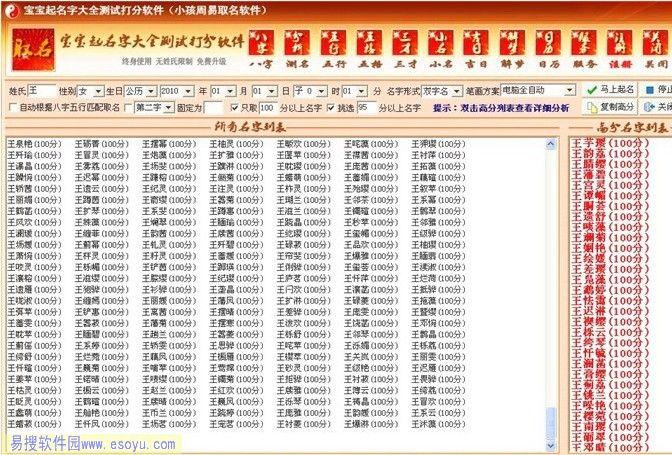Viewport: 672px width, 455px height.
Task: Toggle the 只取 score filter checkbox
Action: click(x=234, y=107)
